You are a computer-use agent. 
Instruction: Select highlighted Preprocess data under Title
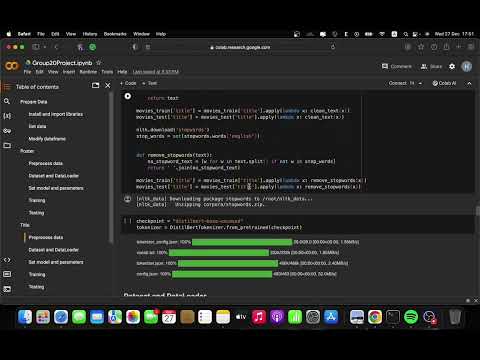pyautogui.click(x=46, y=237)
